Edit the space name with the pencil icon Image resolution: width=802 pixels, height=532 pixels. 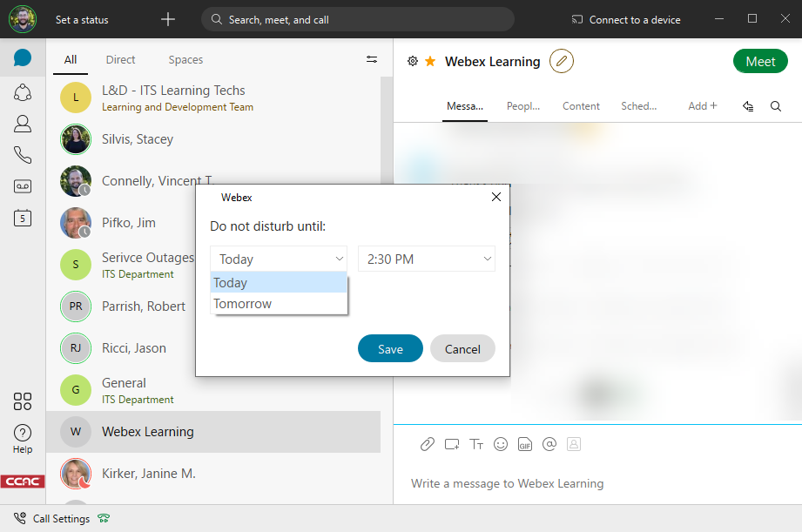561,61
